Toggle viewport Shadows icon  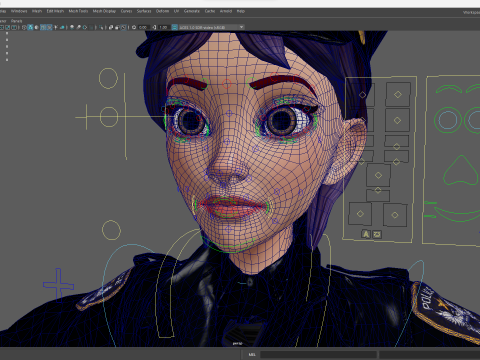pyautogui.click(x=62, y=27)
